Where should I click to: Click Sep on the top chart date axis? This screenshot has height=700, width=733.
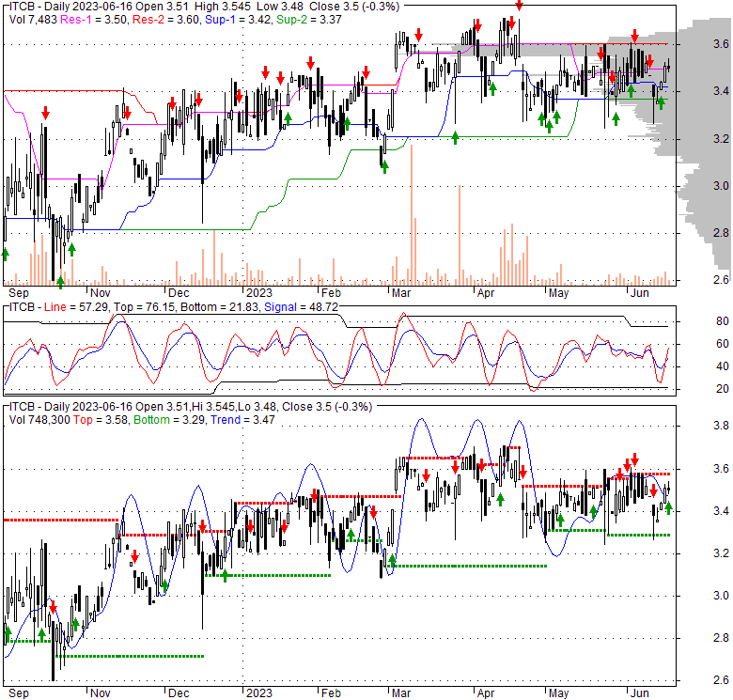pyautogui.click(x=19, y=293)
